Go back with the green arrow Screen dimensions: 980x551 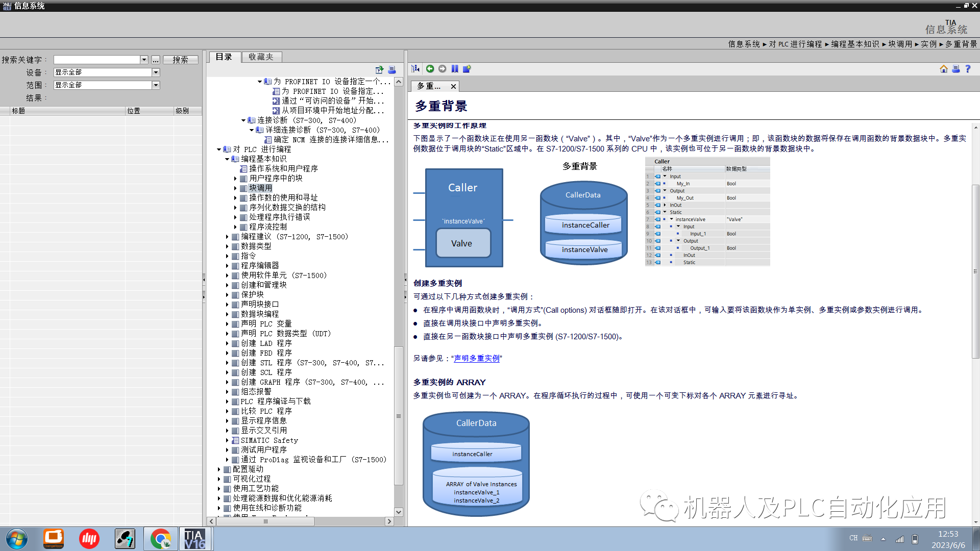(x=430, y=69)
